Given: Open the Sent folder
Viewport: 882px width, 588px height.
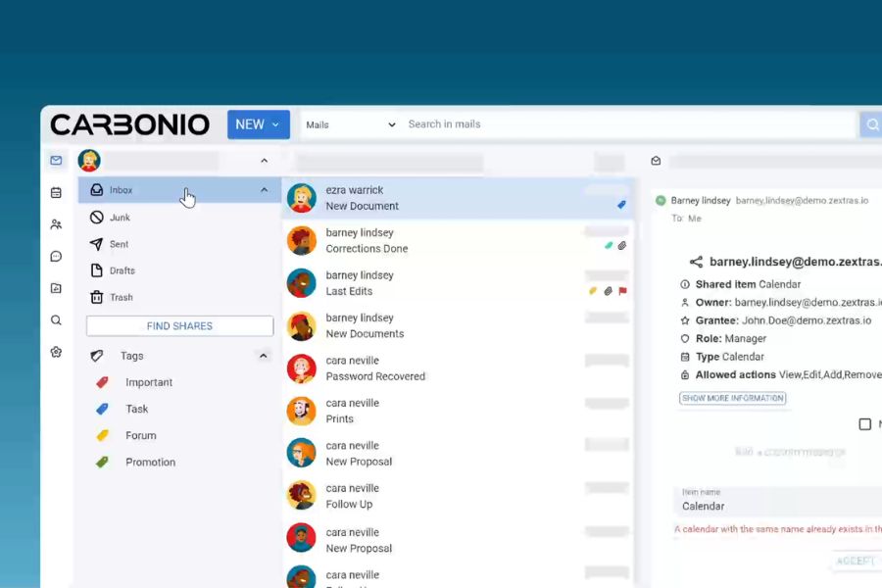Looking at the screenshot, I should coord(179,244).
